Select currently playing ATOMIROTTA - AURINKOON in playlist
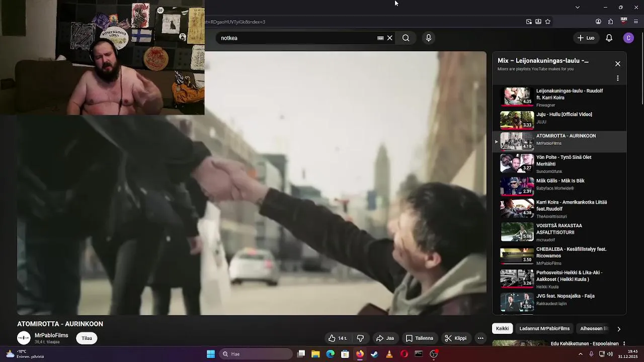 [559, 141]
